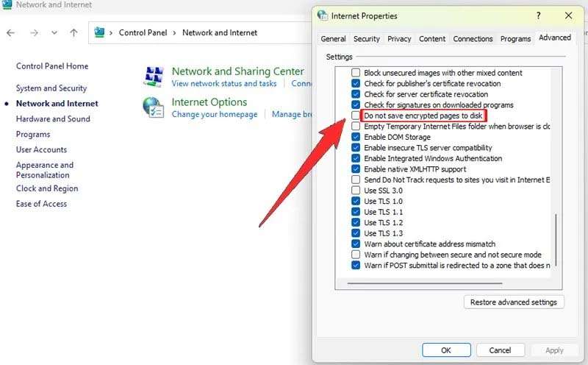Uncheck Use TLS 1.0
This screenshot has height=365, width=588.
(356, 202)
